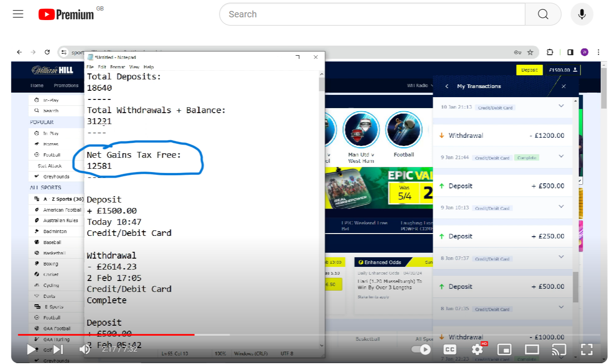
Task: Click the browser back arrow in video
Action: pos(19,52)
